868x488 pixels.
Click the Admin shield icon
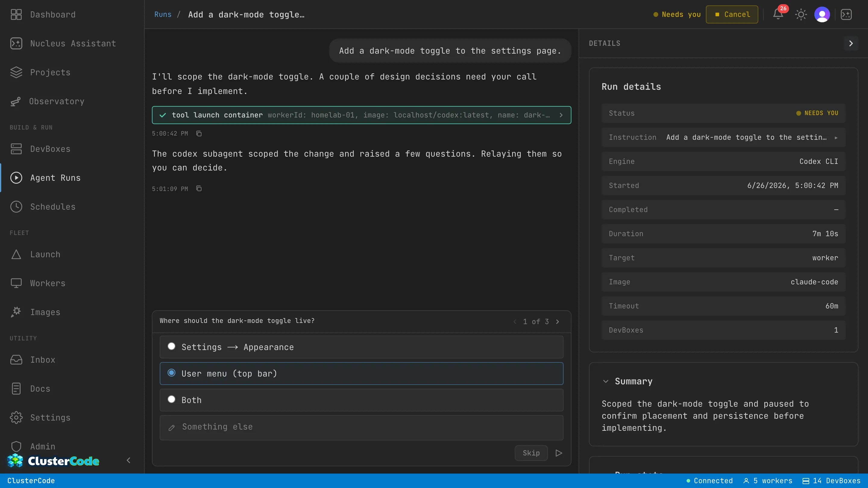pyautogui.click(x=16, y=446)
